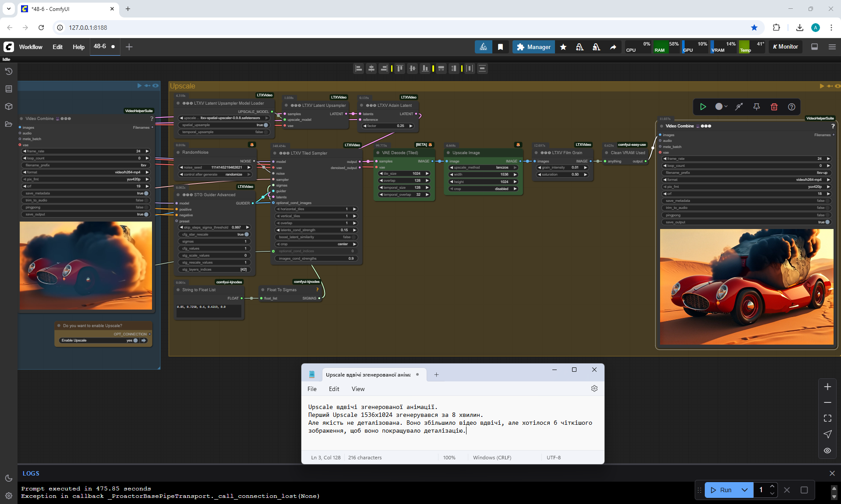The image size is (841, 504).
Task: Open the Manager button
Action: [x=533, y=47]
